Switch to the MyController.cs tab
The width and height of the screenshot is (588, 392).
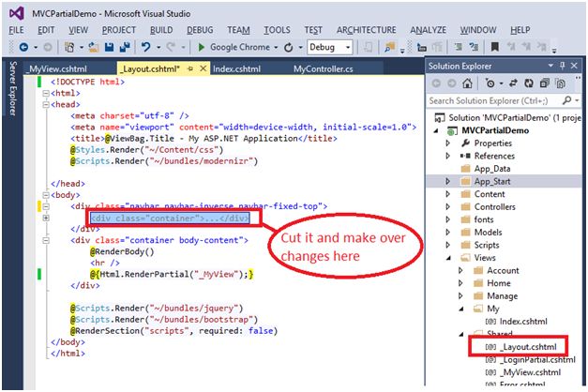click(323, 69)
